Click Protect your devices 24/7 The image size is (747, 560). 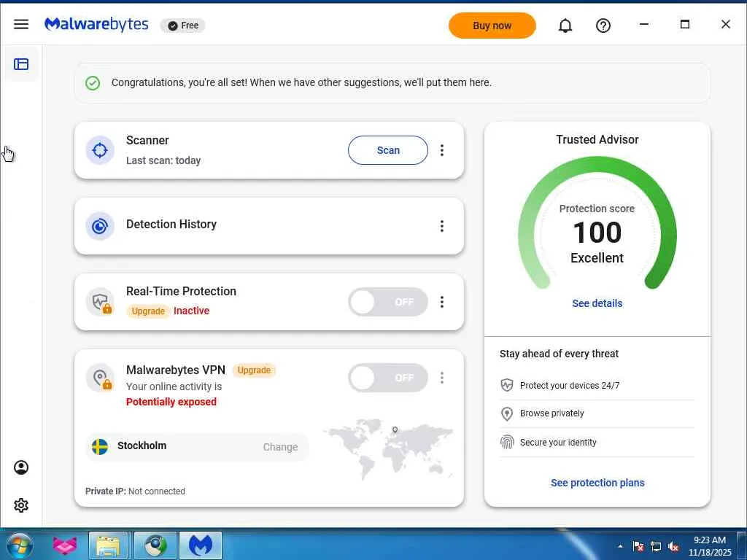click(x=570, y=385)
